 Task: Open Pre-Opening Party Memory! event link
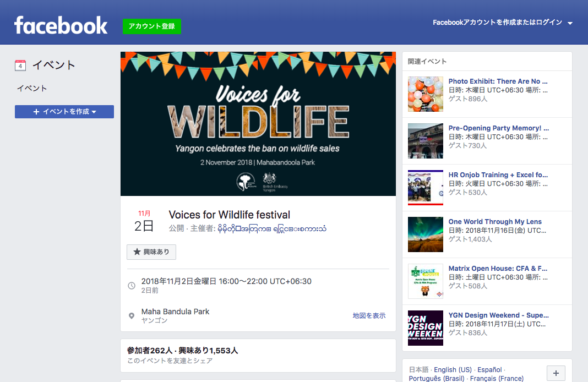[499, 128]
